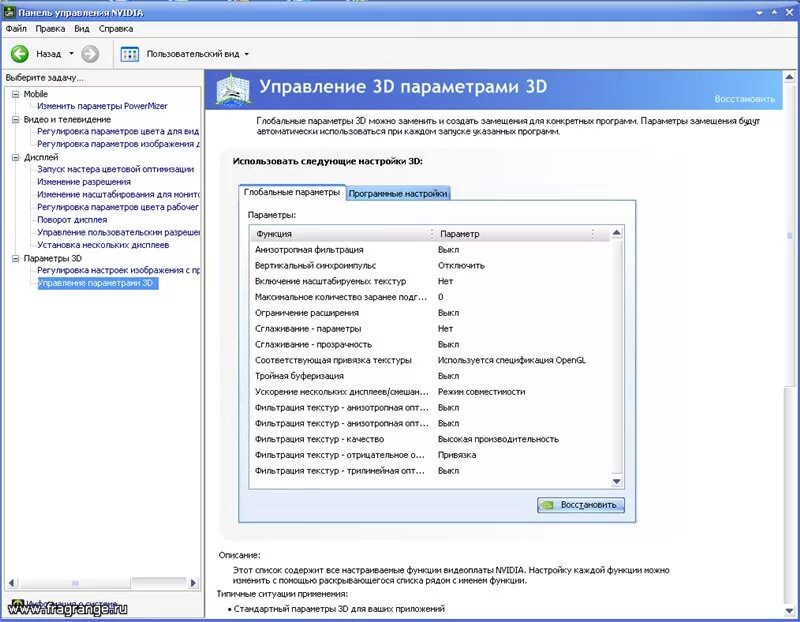The height and width of the screenshot is (622, 800).
Task: Click the Восстановить button with NVIDIA logo
Action: (581, 505)
